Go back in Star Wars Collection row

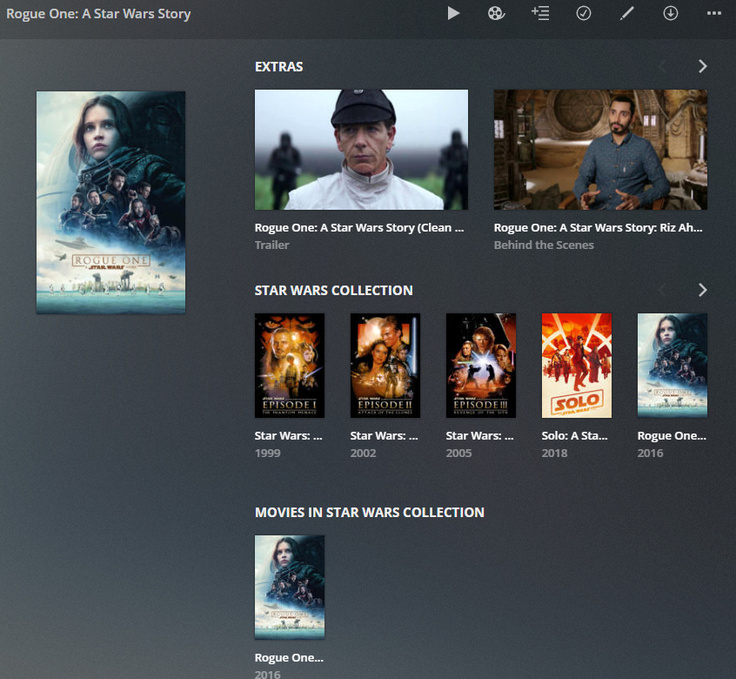(662, 290)
